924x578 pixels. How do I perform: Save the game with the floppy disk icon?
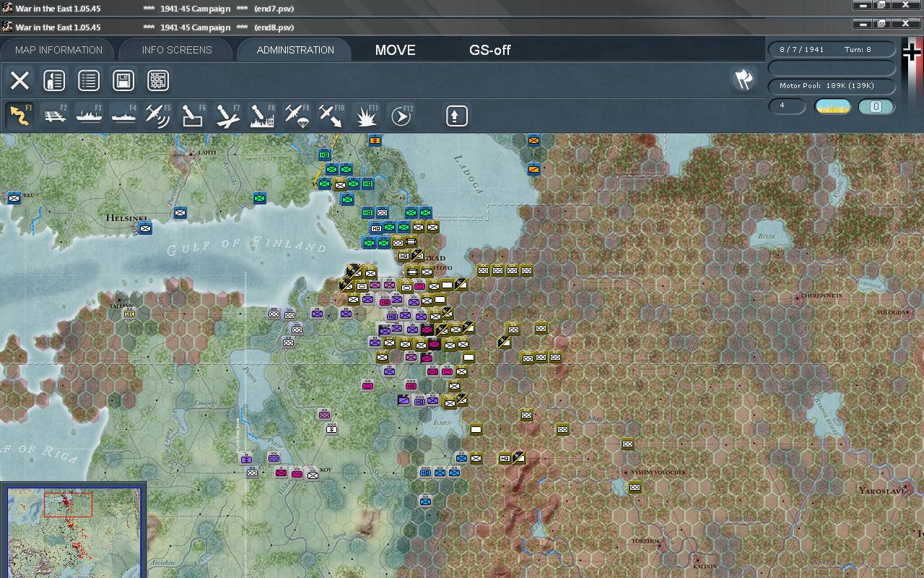tap(123, 80)
